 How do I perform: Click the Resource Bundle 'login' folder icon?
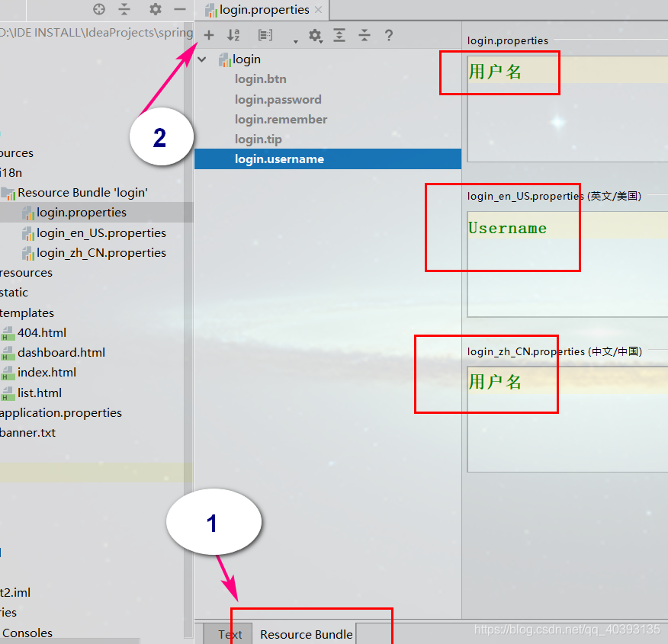point(8,194)
